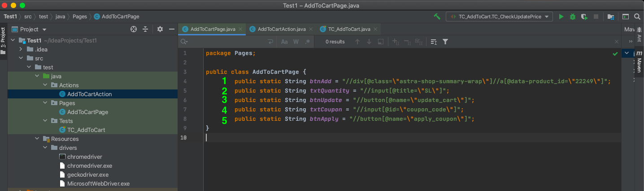The height and width of the screenshot is (191, 644).
Task: Open the search filter funnel options
Action: [x=445, y=42]
